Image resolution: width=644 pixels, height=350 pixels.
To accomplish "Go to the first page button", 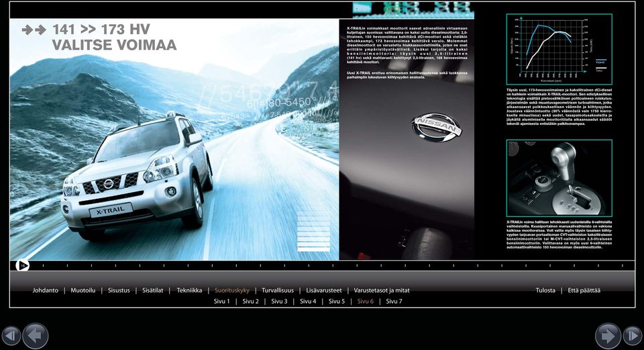I will click(11, 336).
